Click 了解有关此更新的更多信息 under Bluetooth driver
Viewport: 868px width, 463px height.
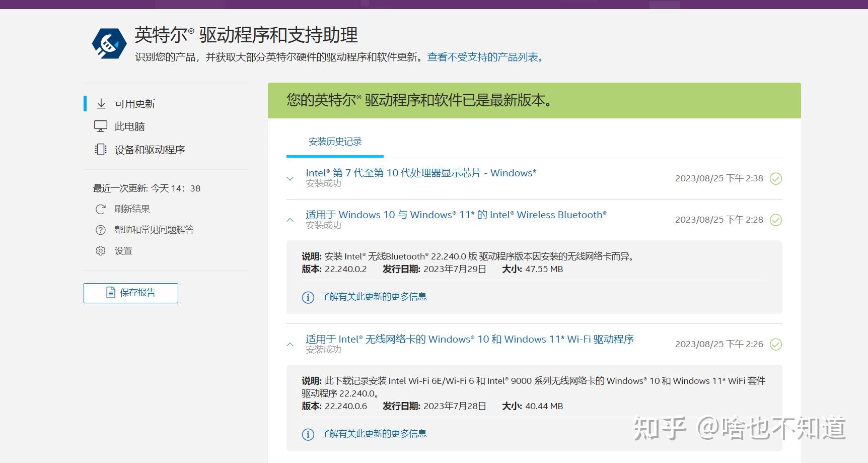pos(374,297)
